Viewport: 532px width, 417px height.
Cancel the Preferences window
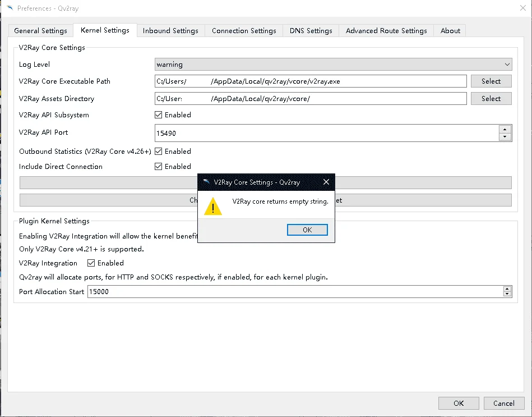click(x=503, y=403)
